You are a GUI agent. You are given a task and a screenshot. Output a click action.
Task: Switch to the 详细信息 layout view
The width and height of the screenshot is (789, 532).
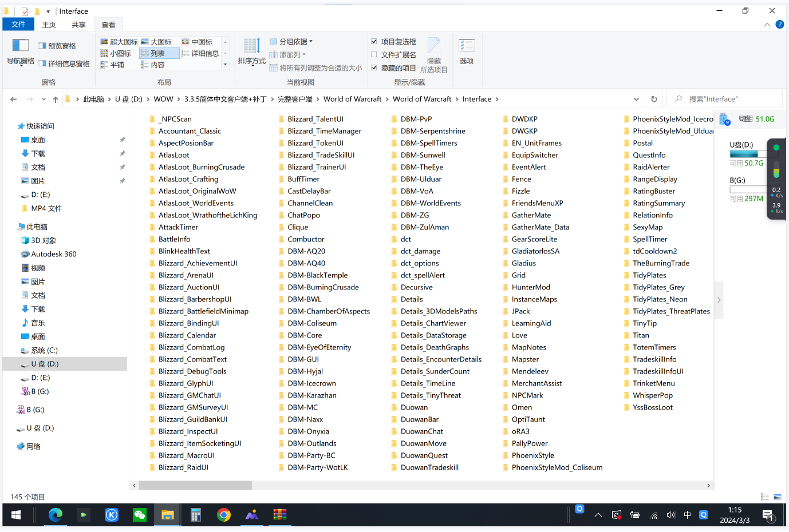pos(200,53)
